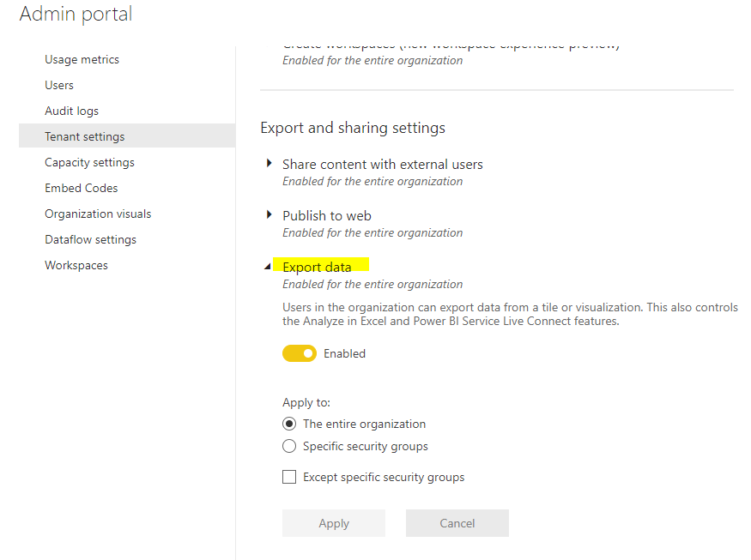Click Export and sharing settings heading

click(353, 129)
